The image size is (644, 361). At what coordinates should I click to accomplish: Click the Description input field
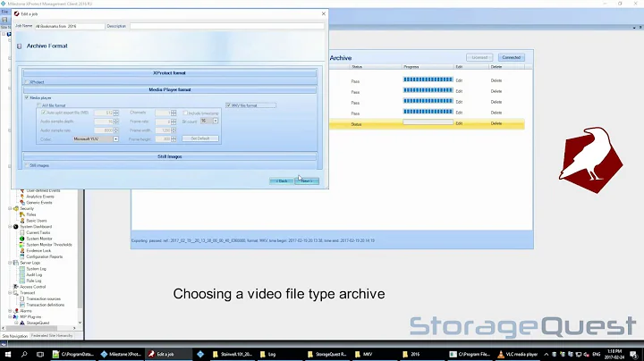pyautogui.click(x=226, y=26)
